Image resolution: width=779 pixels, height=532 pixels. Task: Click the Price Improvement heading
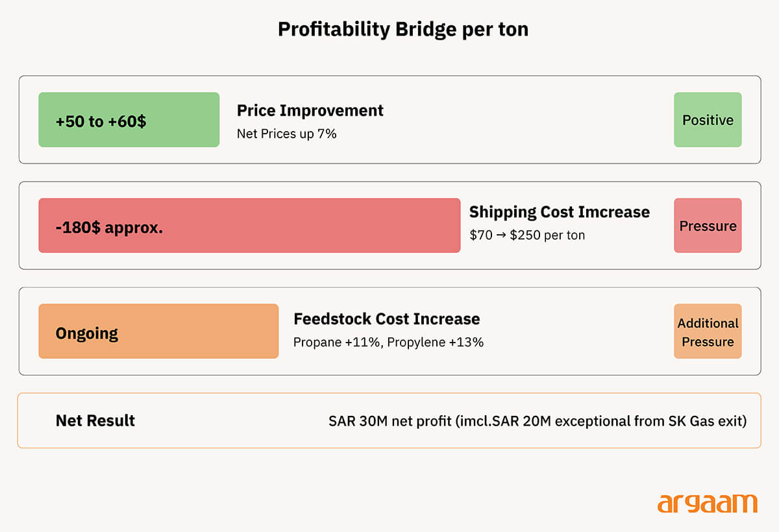(x=310, y=110)
